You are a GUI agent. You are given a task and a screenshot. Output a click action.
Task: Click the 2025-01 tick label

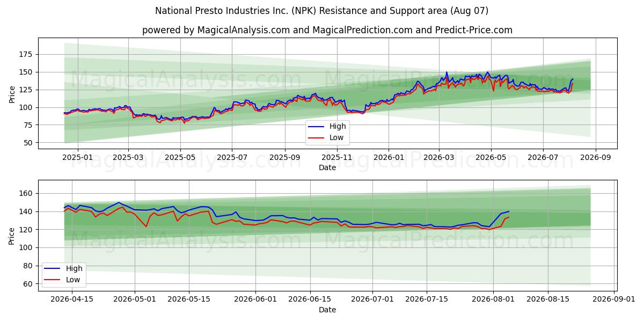coord(78,158)
